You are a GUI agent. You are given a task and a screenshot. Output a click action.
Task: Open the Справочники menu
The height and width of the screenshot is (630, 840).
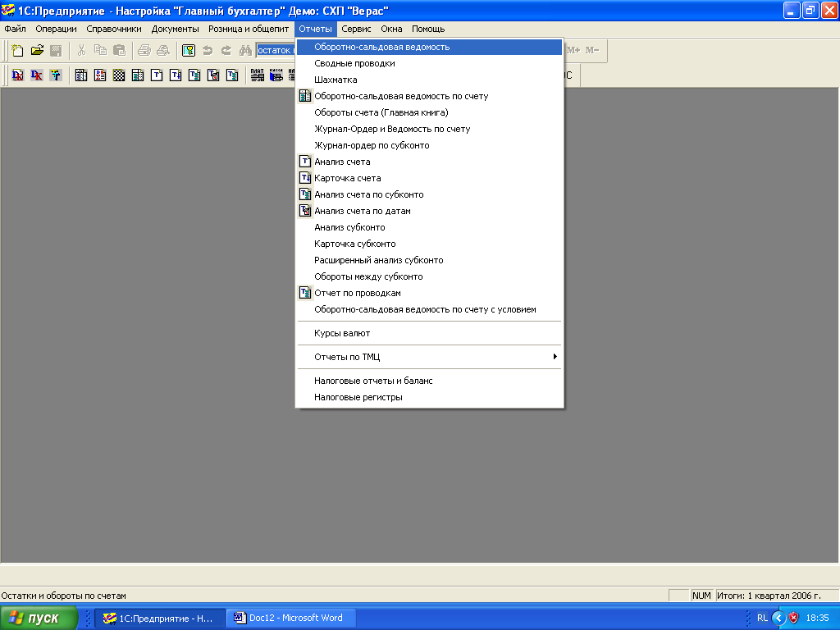tap(113, 29)
